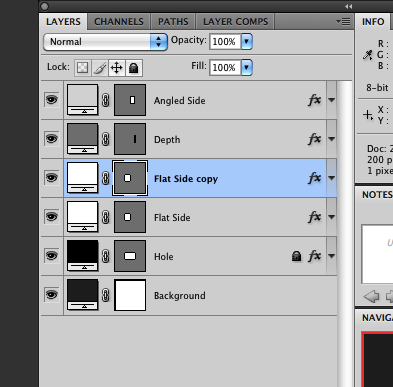Hide the Angled Side layer
Image resolution: width=393 pixels, height=387 pixels.
(52, 100)
